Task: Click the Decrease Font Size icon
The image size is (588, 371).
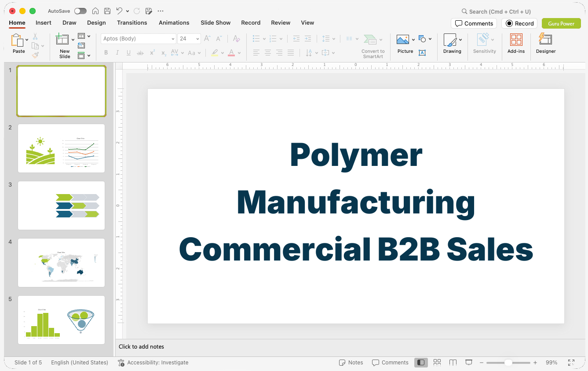Action: [219, 39]
